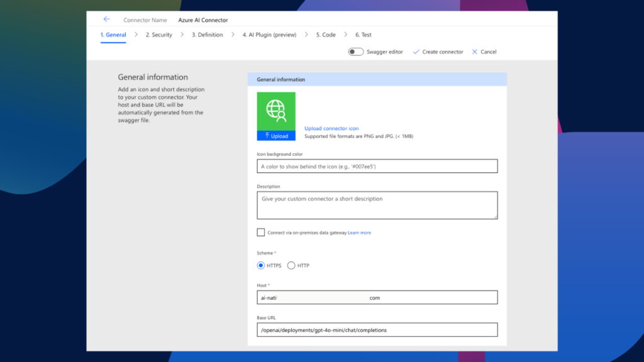Image resolution: width=644 pixels, height=362 pixels.
Task: Enable Connect via on-premises data gateway
Action: (260, 232)
